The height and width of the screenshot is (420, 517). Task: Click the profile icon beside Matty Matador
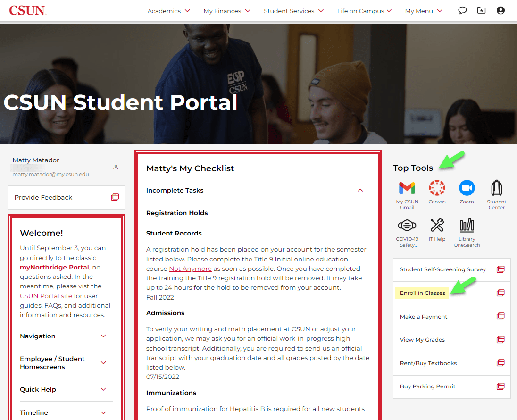click(116, 167)
